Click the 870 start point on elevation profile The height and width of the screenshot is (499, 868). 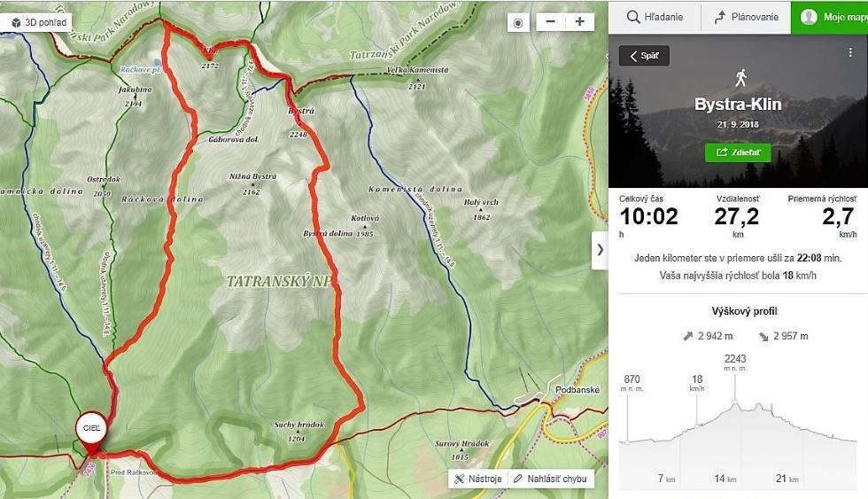point(632,379)
